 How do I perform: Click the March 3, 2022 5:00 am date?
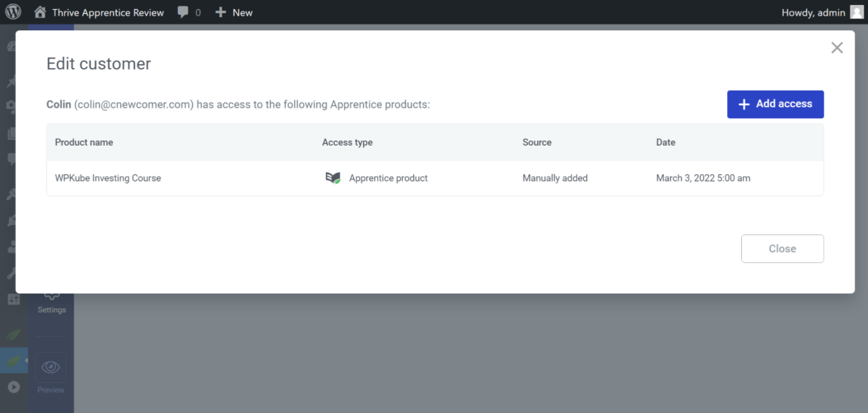pyautogui.click(x=703, y=178)
